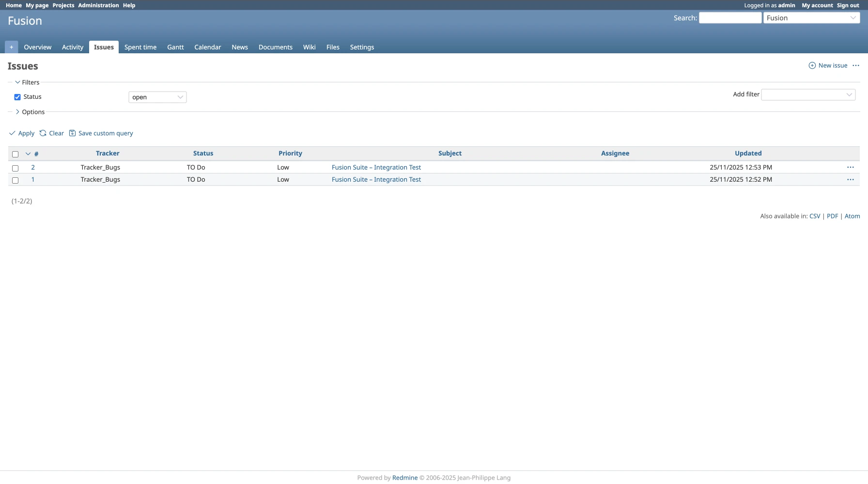Click the Apply checkmark icon
This screenshot has height=484, width=868.
coord(12,133)
